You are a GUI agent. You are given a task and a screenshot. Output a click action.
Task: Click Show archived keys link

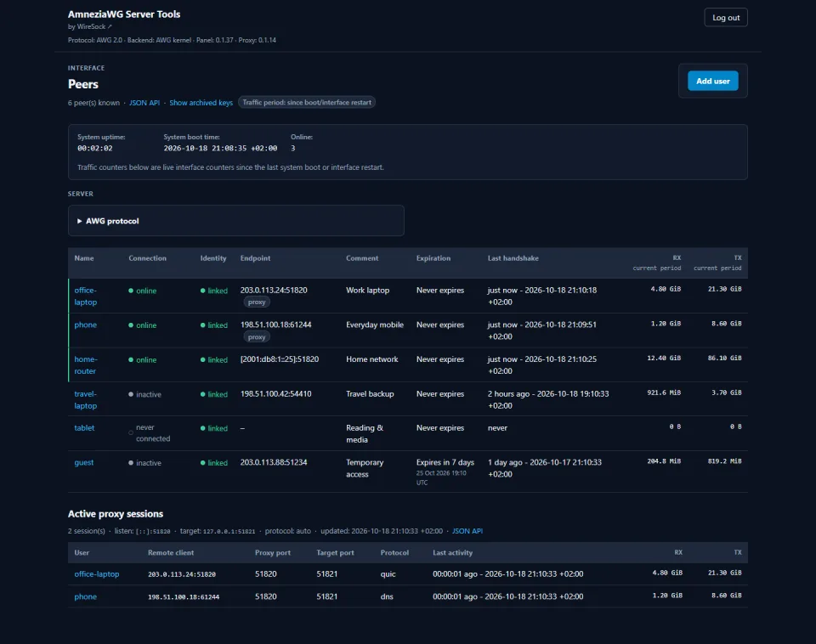(201, 103)
